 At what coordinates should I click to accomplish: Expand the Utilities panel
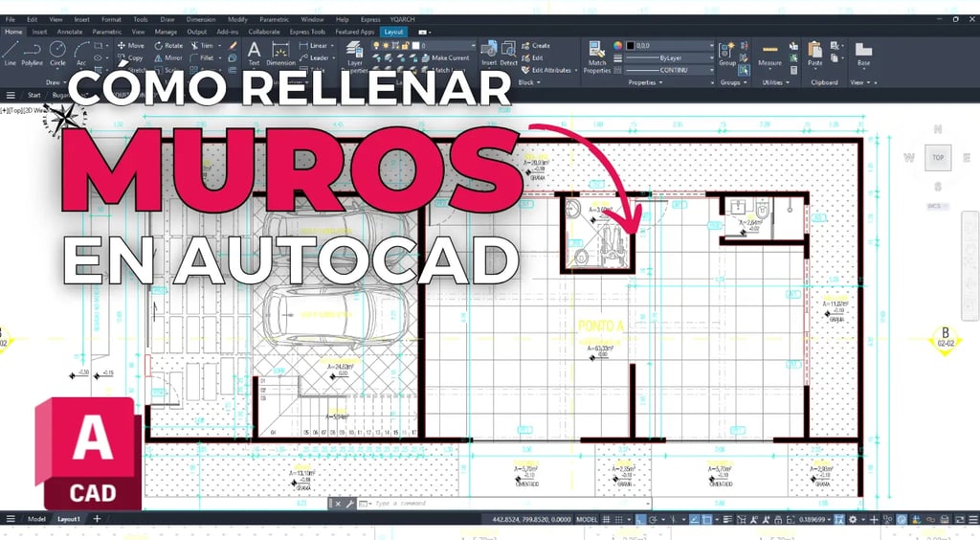[775, 82]
